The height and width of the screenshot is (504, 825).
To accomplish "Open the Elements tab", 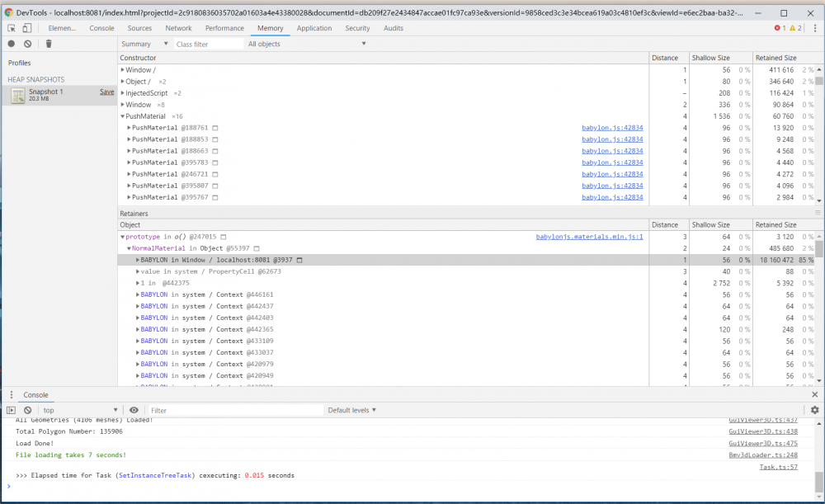I will pyautogui.click(x=62, y=28).
